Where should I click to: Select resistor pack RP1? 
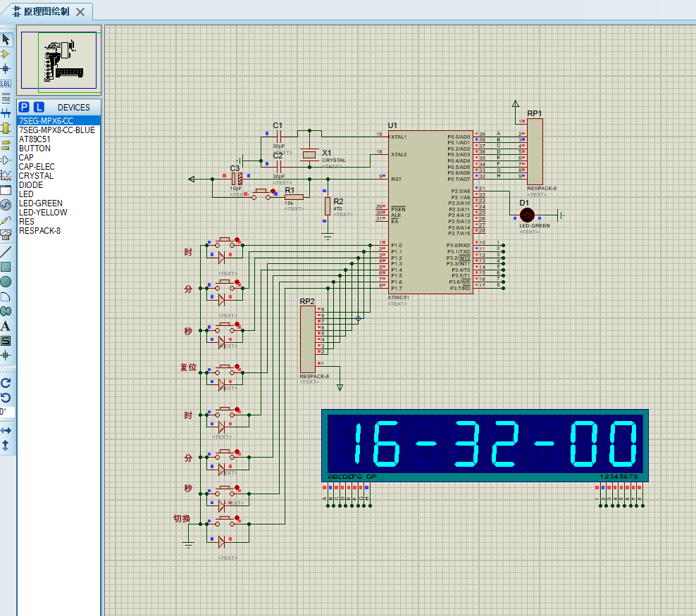tap(535, 151)
